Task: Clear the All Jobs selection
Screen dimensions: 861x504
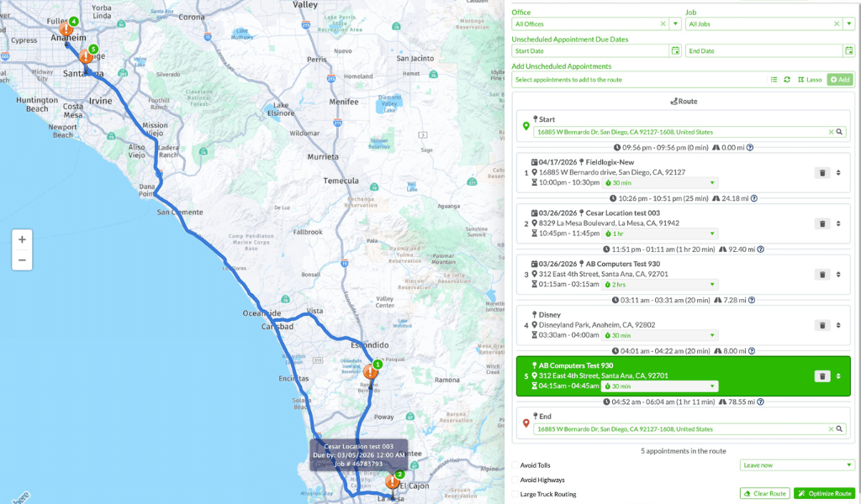Action: [x=837, y=24]
